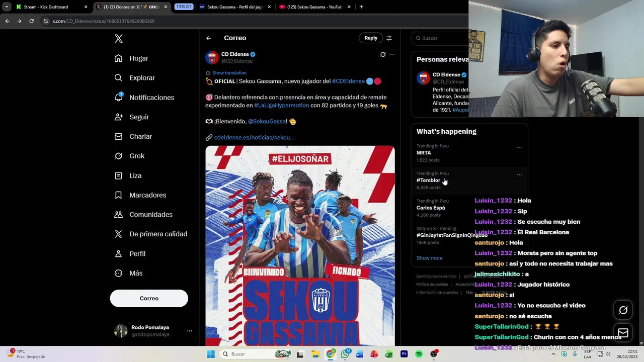This screenshot has width=644, height=362.
Task: Click Show translation on the post
Action: 229,73
